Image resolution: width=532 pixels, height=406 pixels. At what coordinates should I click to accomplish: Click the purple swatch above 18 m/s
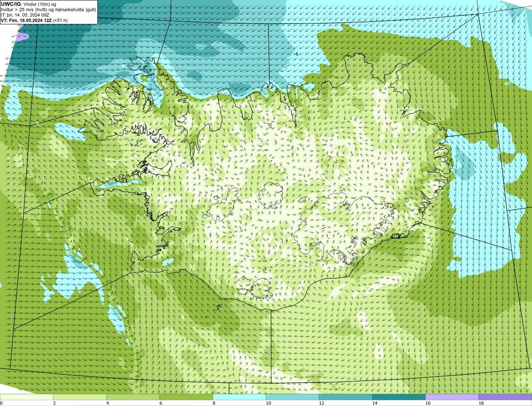tap(505, 397)
